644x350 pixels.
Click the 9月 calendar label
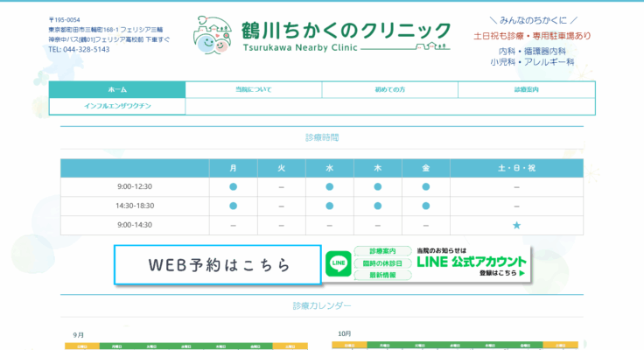(x=79, y=335)
